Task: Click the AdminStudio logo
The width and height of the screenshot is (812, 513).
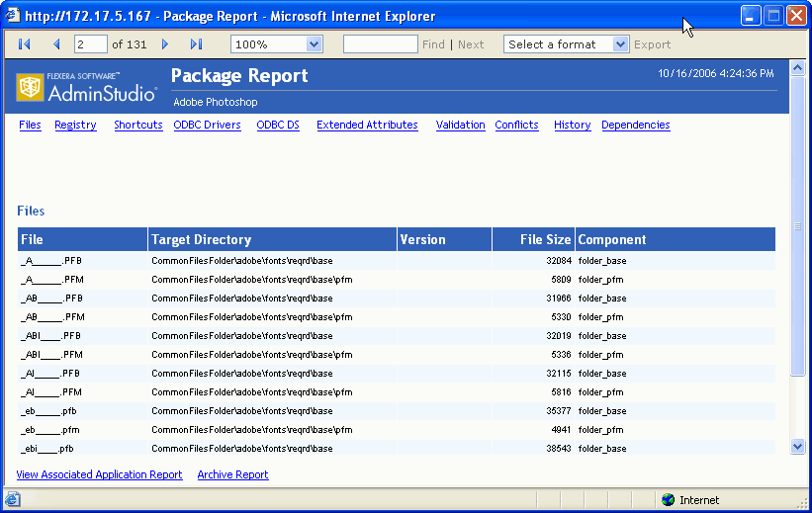Action: click(x=87, y=88)
